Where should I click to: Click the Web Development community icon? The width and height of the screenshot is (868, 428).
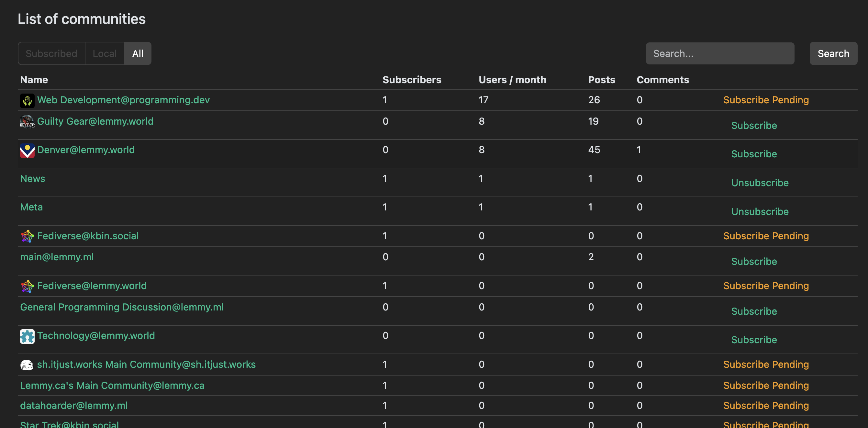(x=27, y=101)
